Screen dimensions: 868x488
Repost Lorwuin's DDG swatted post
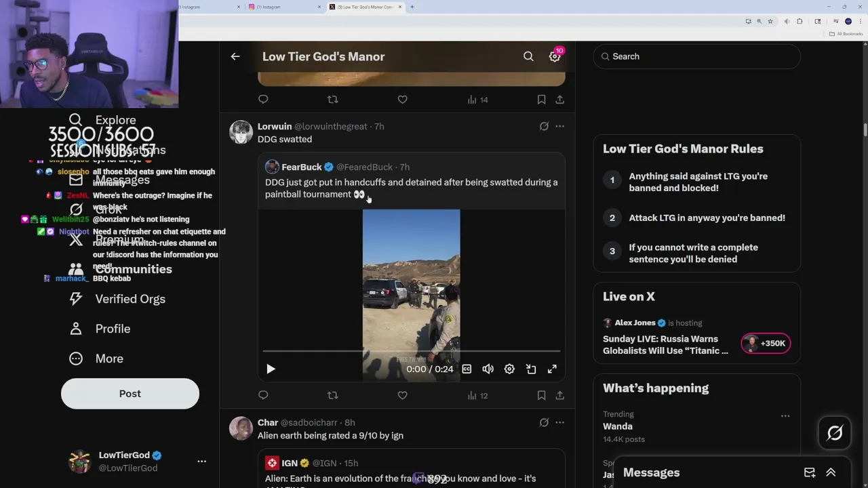click(x=332, y=395)
